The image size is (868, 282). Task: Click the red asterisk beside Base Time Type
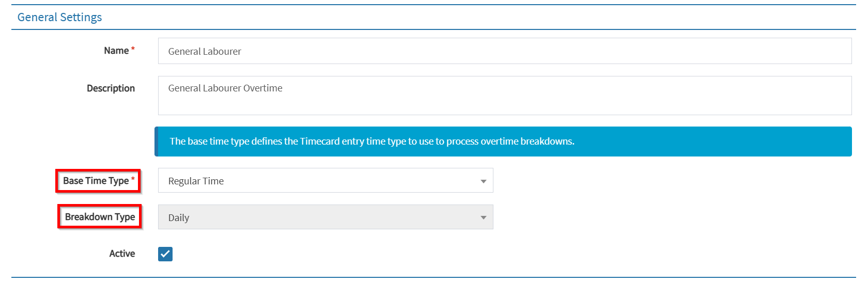tap(133, 179)
